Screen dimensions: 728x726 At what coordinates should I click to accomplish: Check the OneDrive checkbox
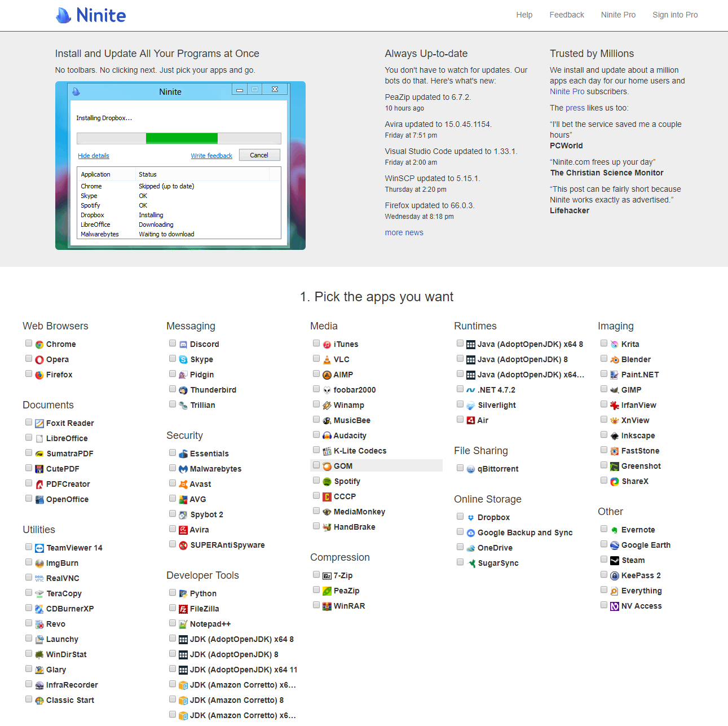[460, 547]
